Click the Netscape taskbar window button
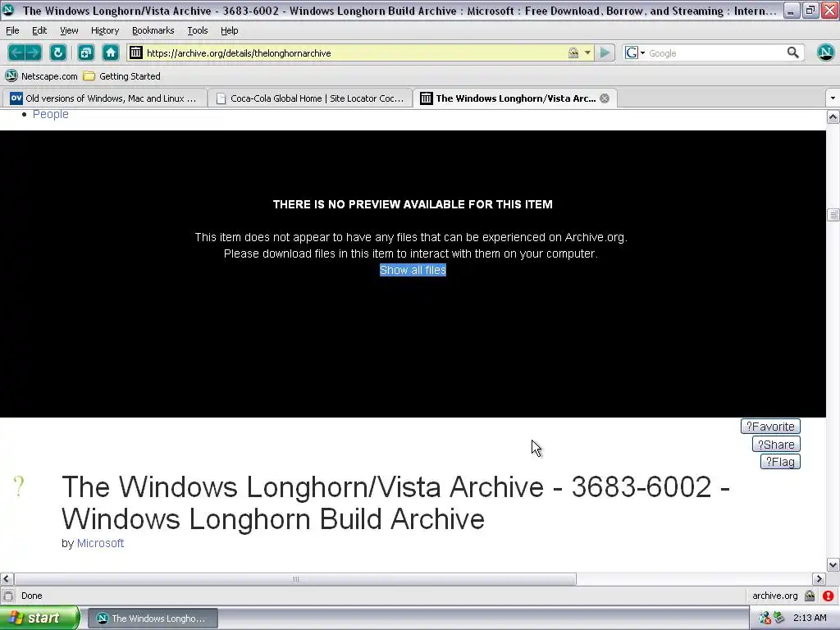Viewport: 840px width, 630px height. click(153, 619)
